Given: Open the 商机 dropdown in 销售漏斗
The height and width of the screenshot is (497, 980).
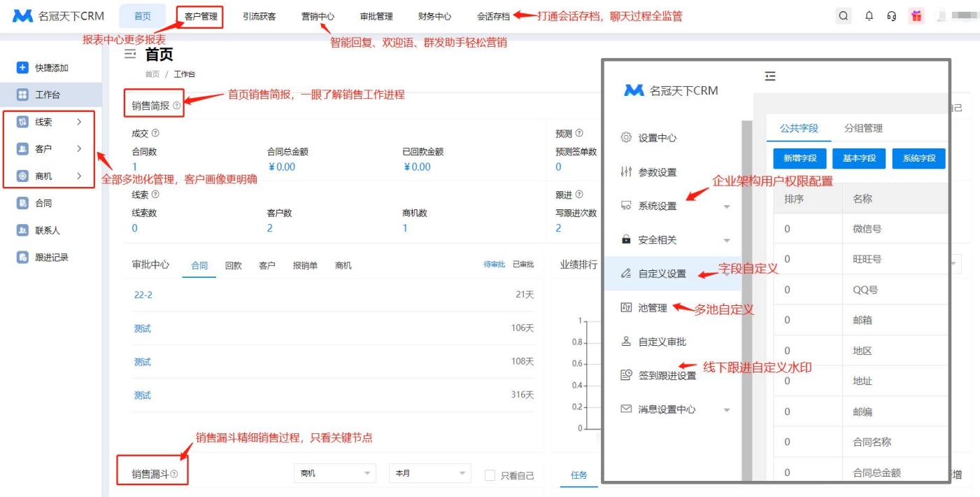Looking at the screenshot, I should 335,473.
